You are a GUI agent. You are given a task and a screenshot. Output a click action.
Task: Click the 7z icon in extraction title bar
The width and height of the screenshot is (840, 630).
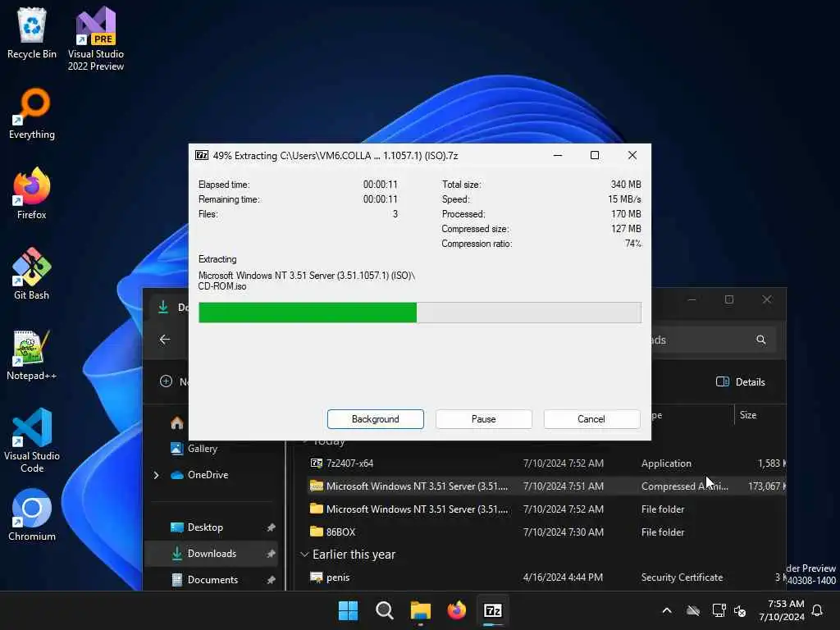click(202, 155)
